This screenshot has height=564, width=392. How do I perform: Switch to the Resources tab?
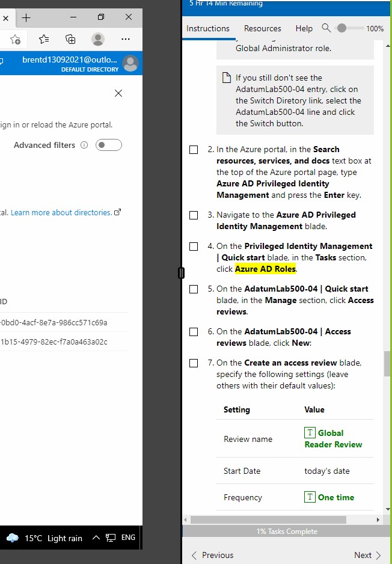263,28
